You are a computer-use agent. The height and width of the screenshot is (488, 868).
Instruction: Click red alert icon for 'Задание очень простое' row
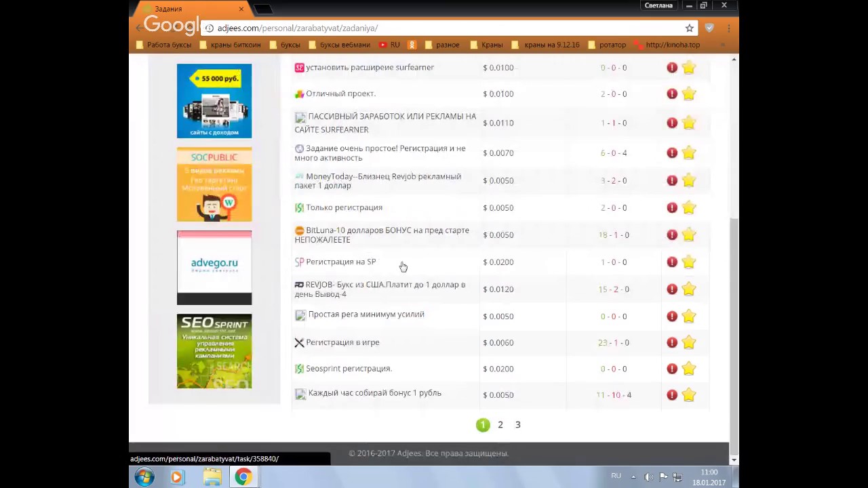[x=672, y=153]
